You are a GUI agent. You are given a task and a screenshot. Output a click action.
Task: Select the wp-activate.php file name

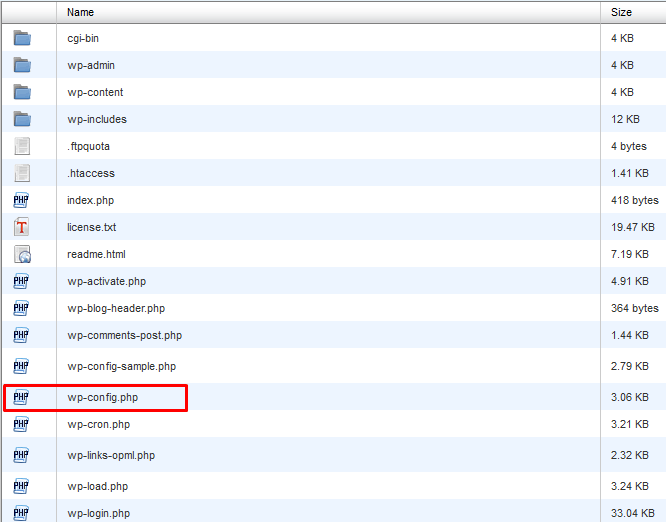tap(107, 282)
